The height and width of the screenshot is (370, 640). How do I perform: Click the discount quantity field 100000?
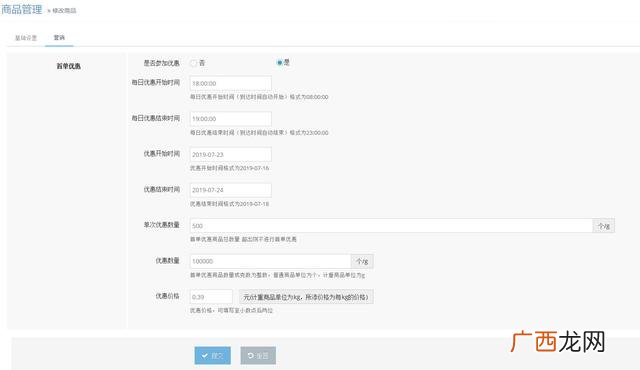(x=270, y=261)
